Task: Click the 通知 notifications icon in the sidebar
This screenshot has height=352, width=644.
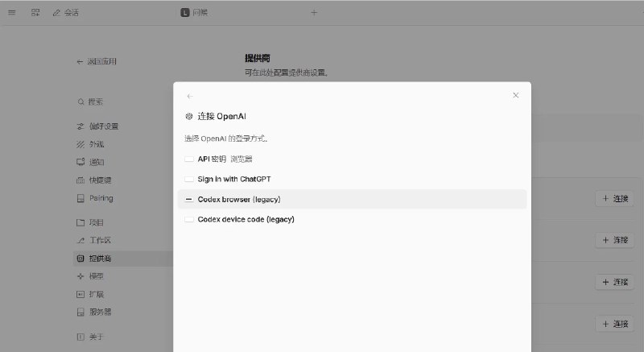Action: [80, 162]
